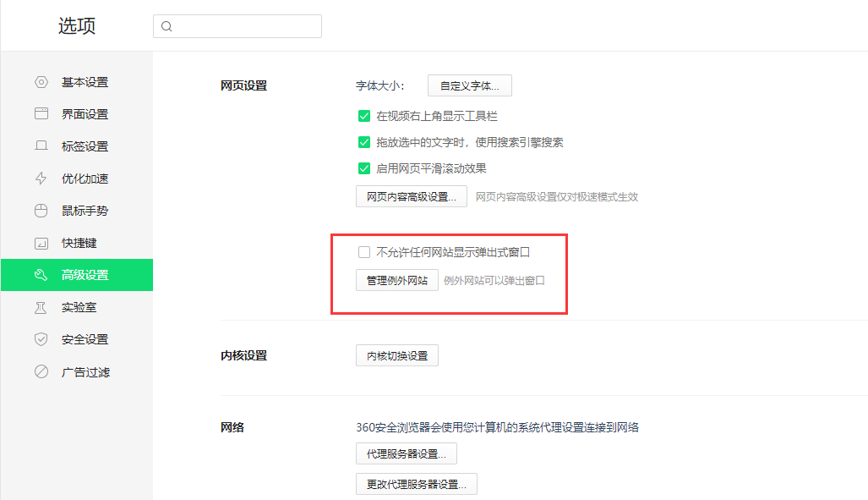The image size is (868, 500).
Task: Click the 优化加速 lightning icon
Action: click(x=41, y=179)
